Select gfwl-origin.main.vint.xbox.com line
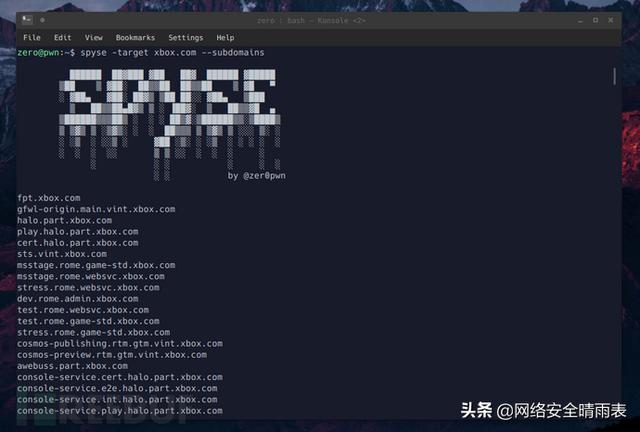 pyautogui.click(x=96, y=209)
